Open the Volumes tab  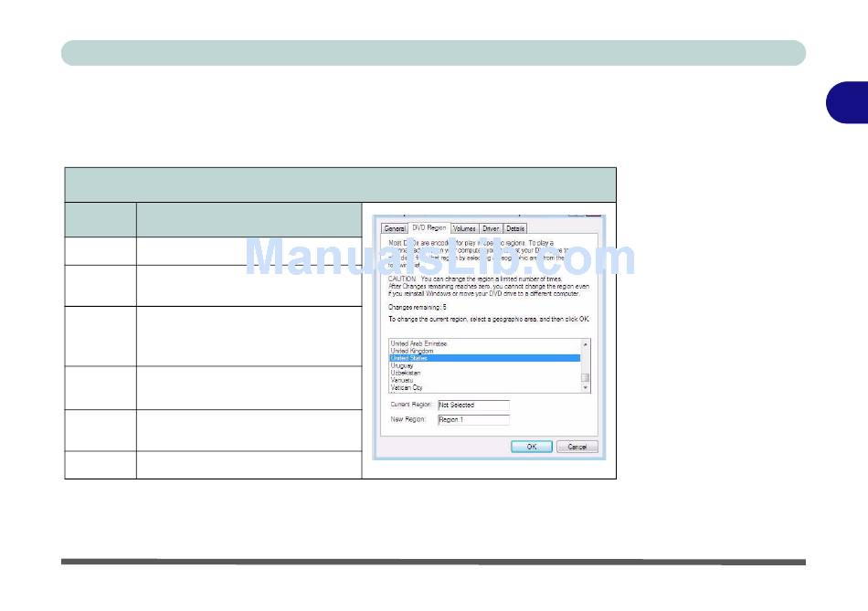(464, 228)
